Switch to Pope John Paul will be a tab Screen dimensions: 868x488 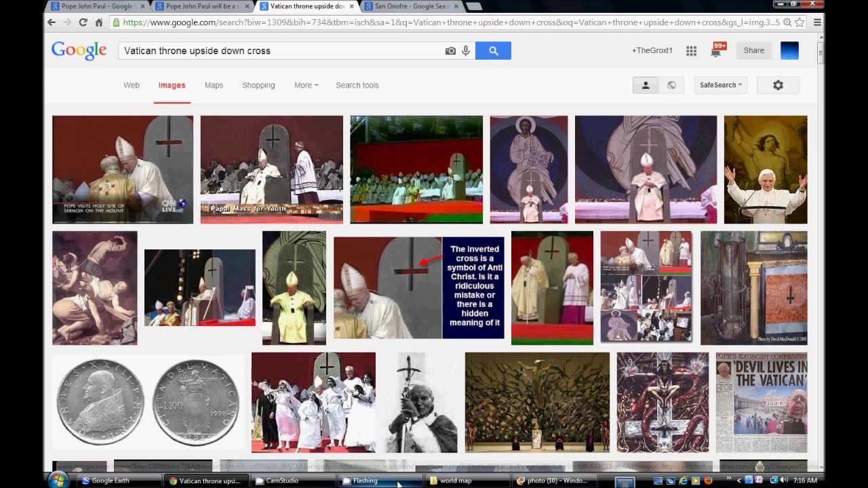click(x=202, y=6)
